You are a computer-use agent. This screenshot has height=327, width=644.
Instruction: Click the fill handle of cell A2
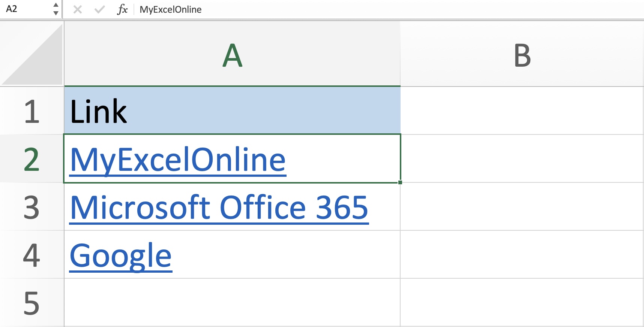pos(400,182)
